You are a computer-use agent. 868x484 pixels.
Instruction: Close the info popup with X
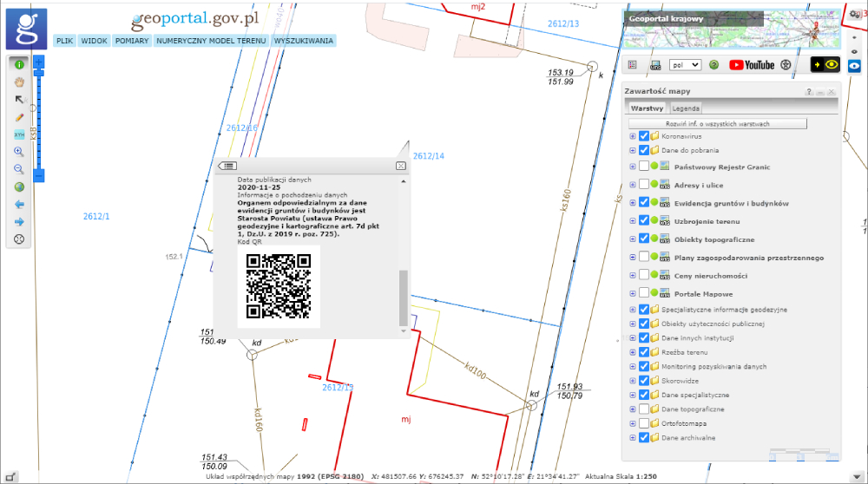pyautogui.click(x=401, y=166)
